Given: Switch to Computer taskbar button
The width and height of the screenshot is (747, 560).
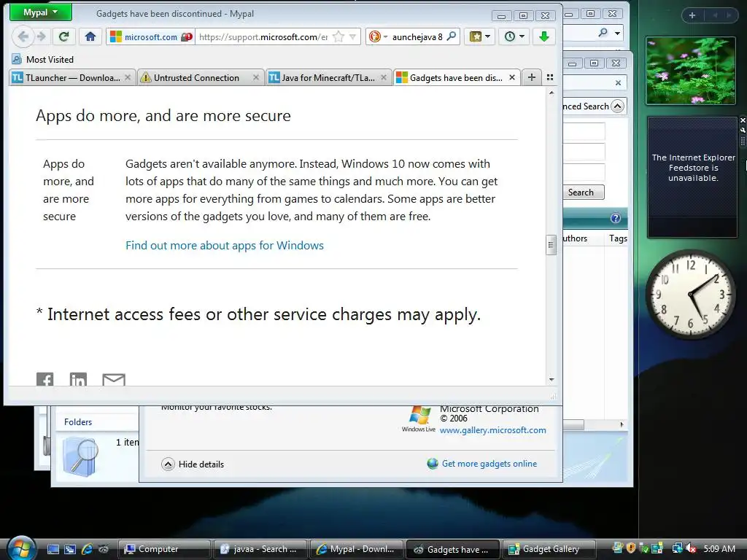Looking at the screenshot, I should (x=164, y=549).
